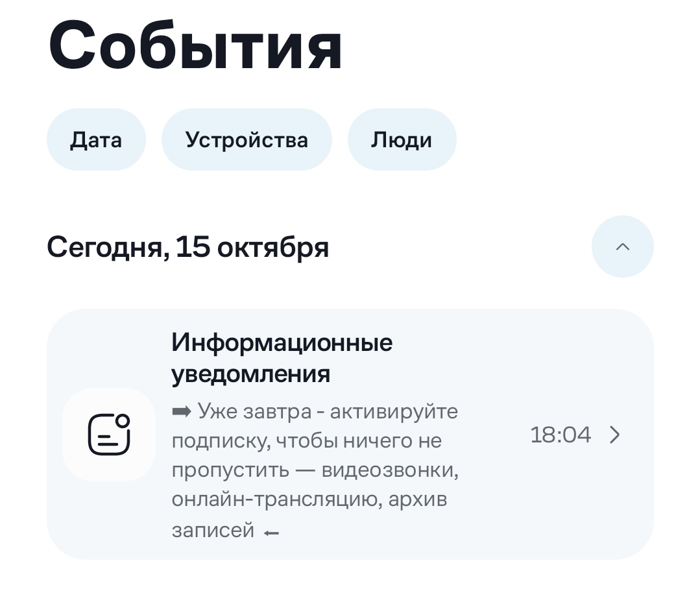Tap the 'Сегодня, 15 октября' section header
The width and height of the screenshot is (700, 589).
(187, 247)
